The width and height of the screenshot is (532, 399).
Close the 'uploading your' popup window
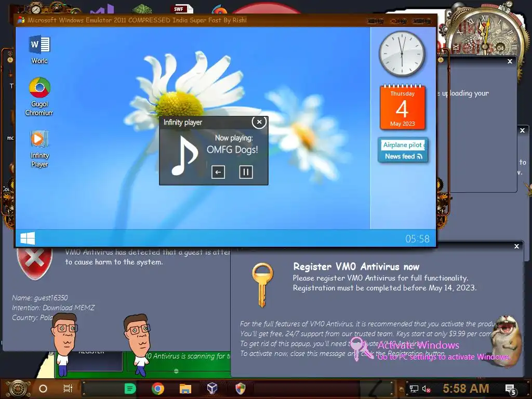click(x=510, y=61)
